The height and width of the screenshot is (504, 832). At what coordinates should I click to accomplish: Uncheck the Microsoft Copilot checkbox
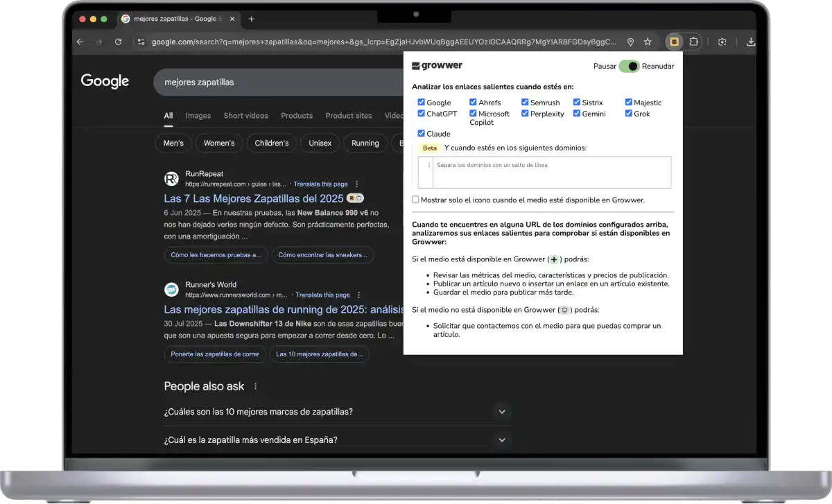pos(473,113)
